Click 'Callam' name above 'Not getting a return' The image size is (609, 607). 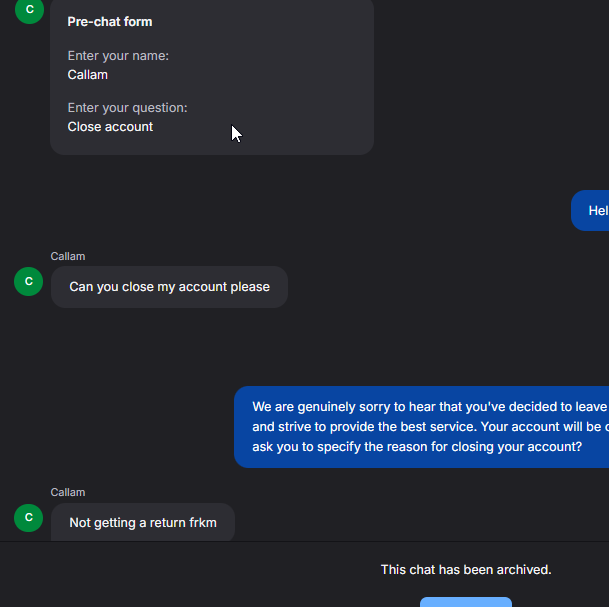click(68, 493)
